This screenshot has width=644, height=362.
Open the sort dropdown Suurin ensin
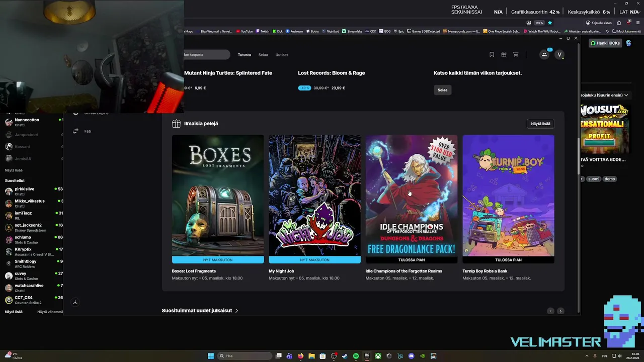pos(605,95)
